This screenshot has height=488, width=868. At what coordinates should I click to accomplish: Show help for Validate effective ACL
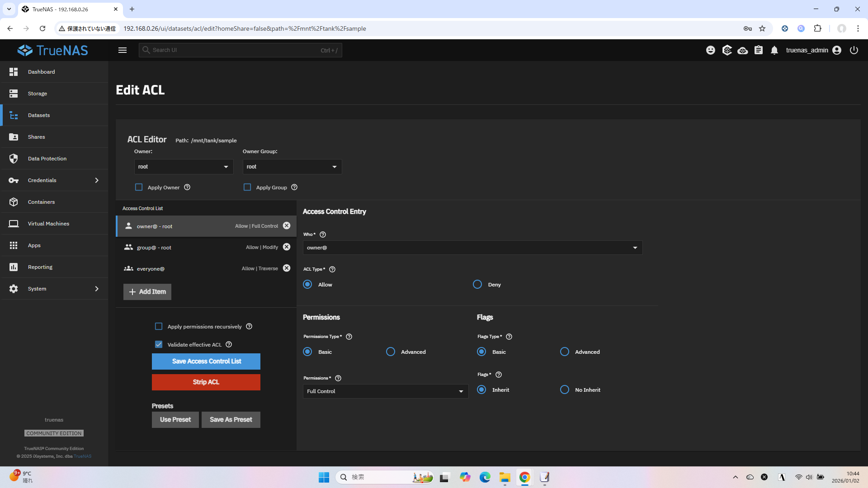[229, 345]
